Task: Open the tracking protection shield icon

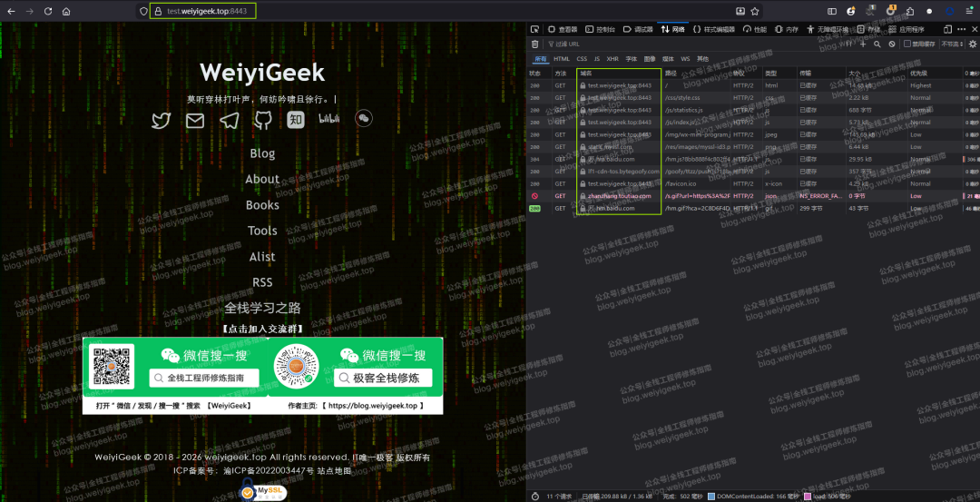Action: point(143,11)
